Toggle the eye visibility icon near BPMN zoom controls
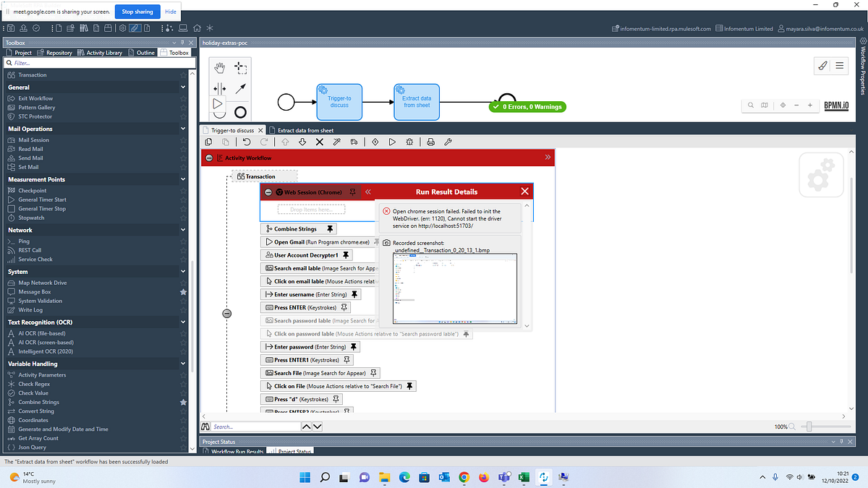Viewport: 868px width, 488px height. (x=783, y=105)
